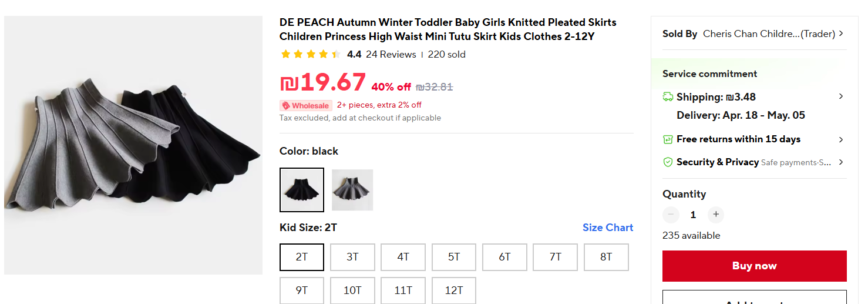Increase quantity with the plus button

[715, 215]
